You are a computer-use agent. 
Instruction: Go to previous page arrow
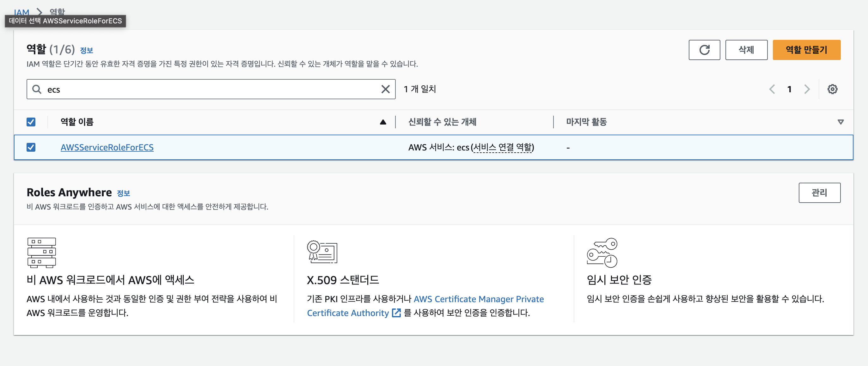(772, 89)
